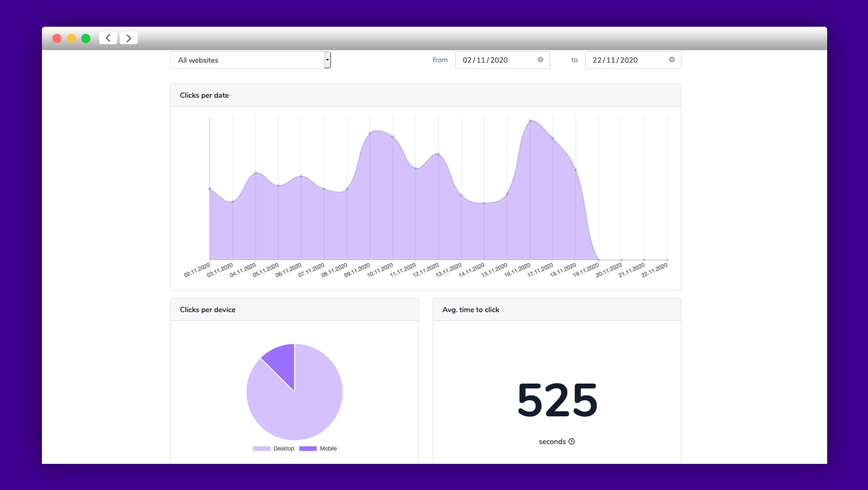Toggle Desktop legend in pie chart
The image size is (868, 490).
click(x=283, y=449)
